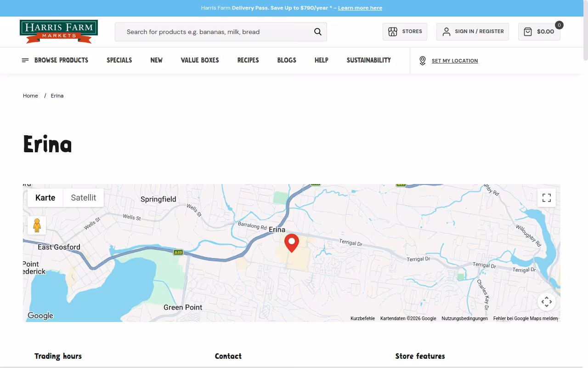The width and height of the screenshot is (588, 368).
Task: Open the Stores button
Action: [405, 32]
